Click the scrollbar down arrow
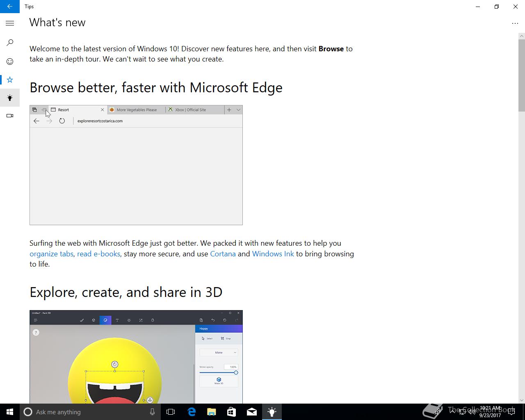The image size is (525, 420). [x=521, y=400]
